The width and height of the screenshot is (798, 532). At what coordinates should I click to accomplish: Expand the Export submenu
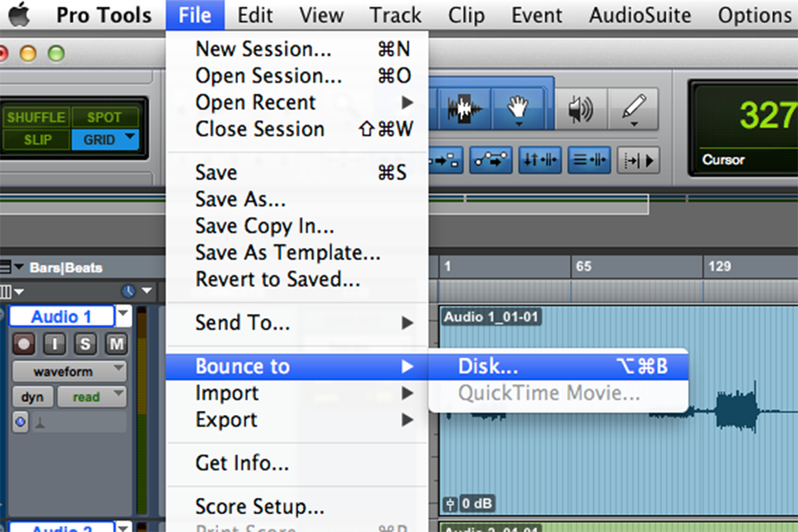pos(297,420)
